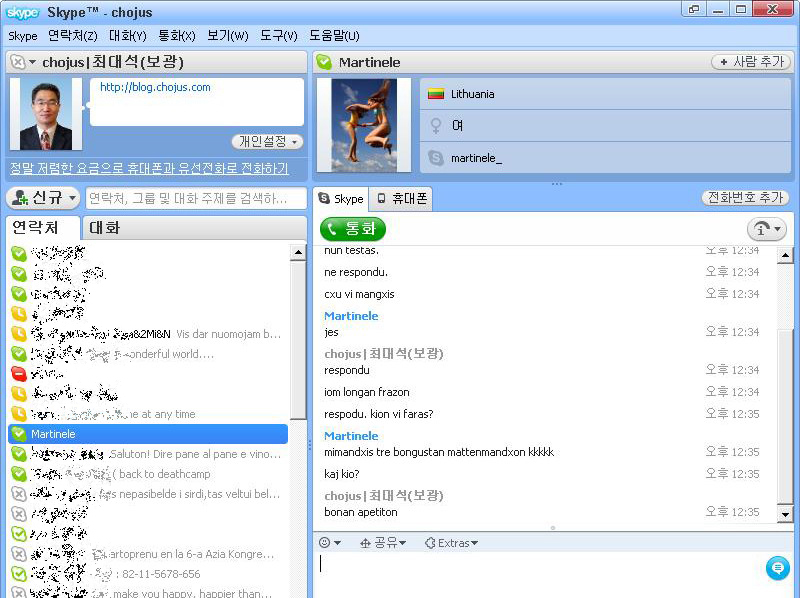Click Martinele's online status icon in header
This screenshot has width=801, height=598.
tap(324, 62)
